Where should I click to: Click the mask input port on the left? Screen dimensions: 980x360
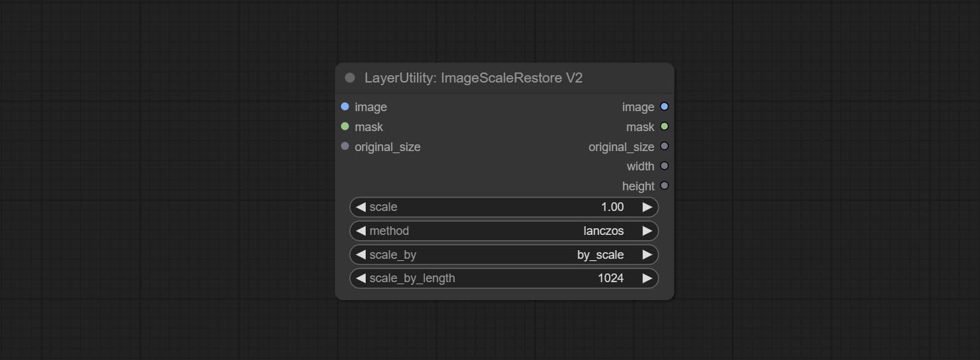[344, 126]
